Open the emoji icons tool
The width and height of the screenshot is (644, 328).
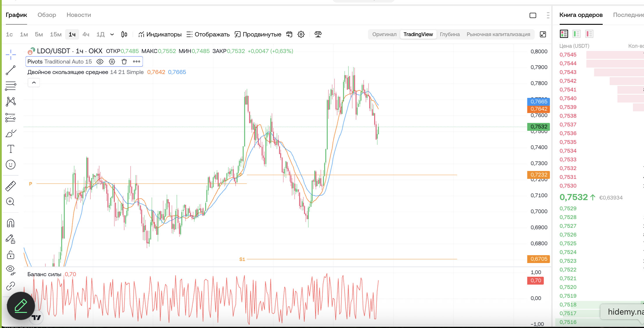click(x=11, y=165)
